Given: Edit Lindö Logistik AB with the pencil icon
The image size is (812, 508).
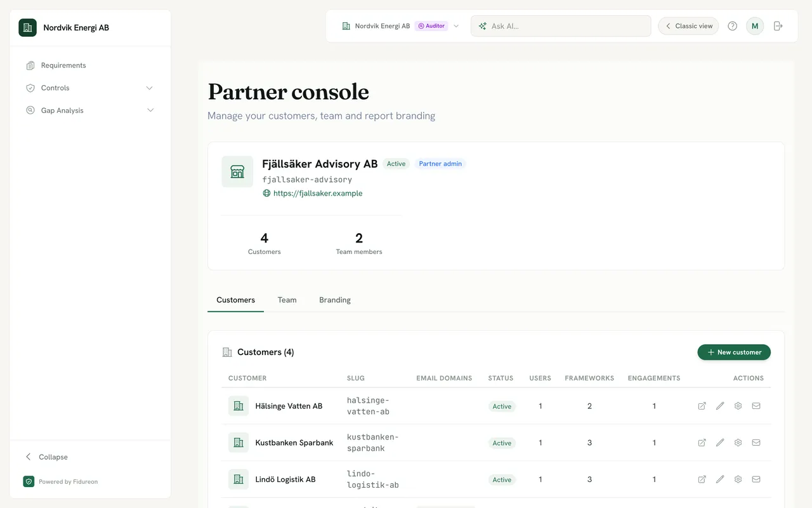Looking at the screenshot, I should point(720,480).
